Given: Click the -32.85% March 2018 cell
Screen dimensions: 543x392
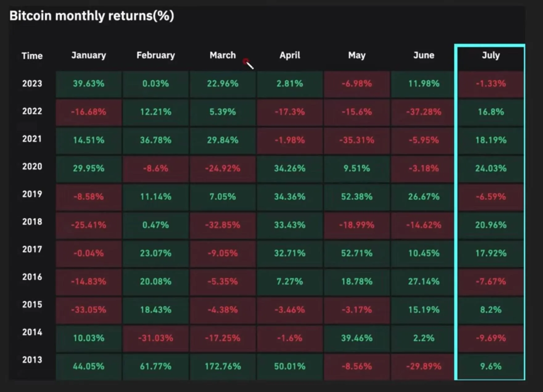Looking at the screenshot, I should pos(223,225).
